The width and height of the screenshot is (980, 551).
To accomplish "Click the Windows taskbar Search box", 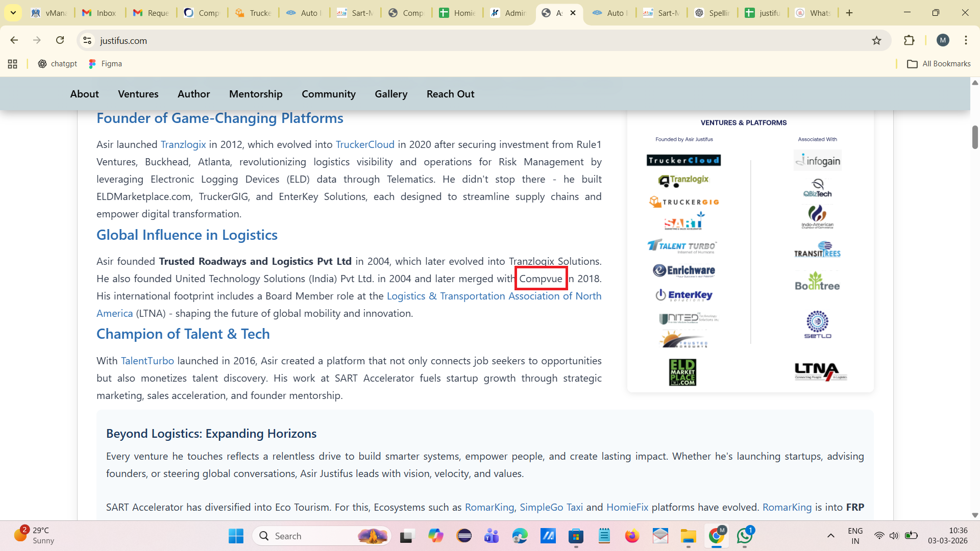I will click(x=322, y=536).
